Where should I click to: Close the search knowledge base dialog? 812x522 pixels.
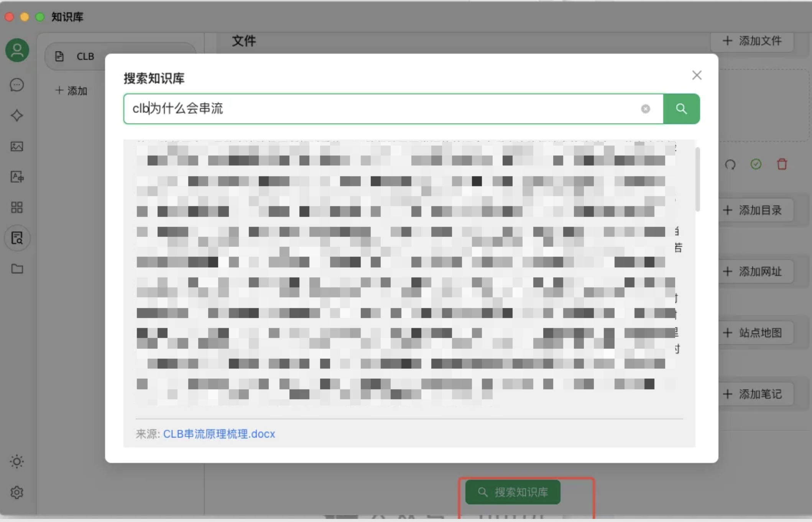(x=697, y=75)
